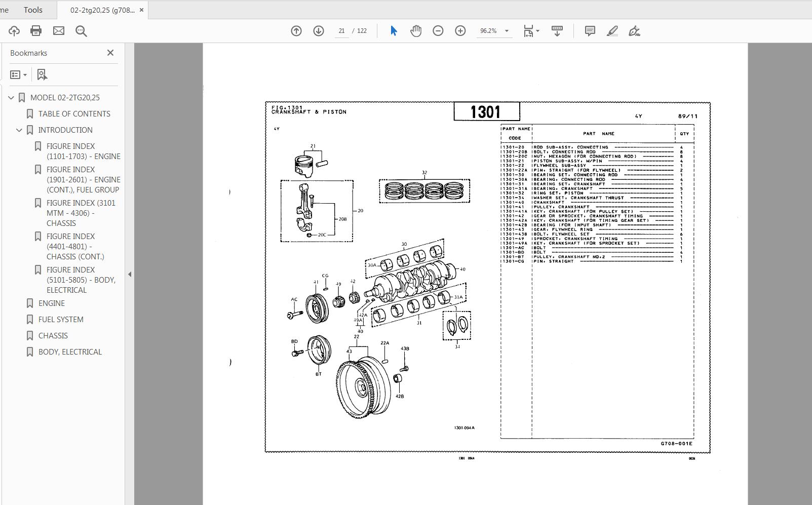Screen dimensions: 812x505
Task: Open the Comment annotation tool
Action: coord(589,30)
